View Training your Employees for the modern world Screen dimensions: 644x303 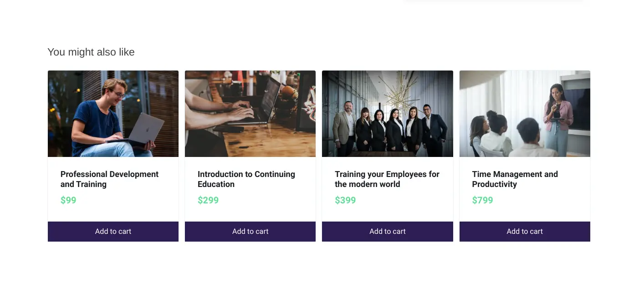click(387, 179)
